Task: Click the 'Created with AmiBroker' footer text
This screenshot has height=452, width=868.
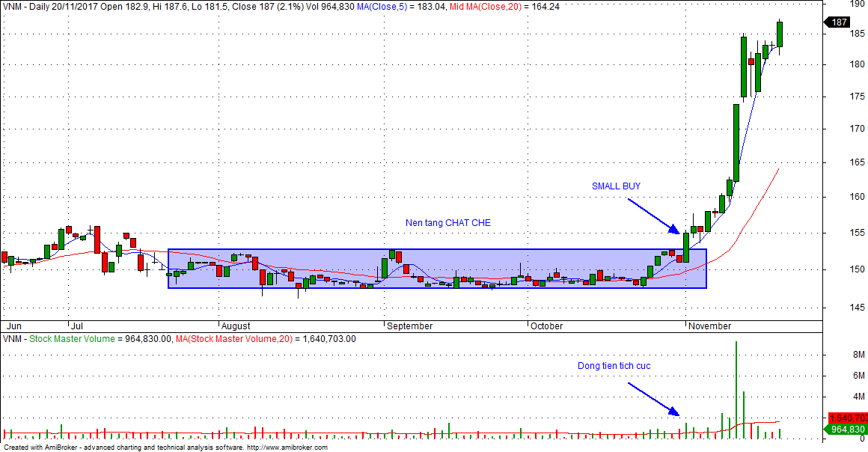Action: 40,447
